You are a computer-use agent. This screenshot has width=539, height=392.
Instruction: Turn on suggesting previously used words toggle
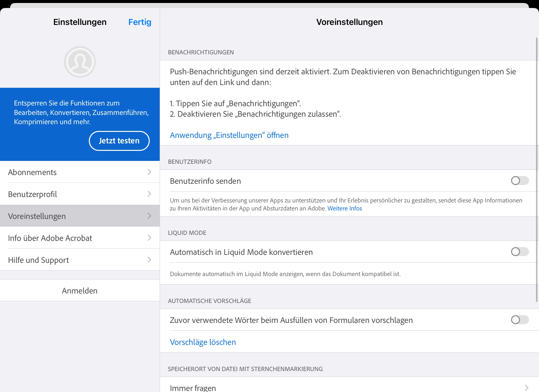point(520,320)
